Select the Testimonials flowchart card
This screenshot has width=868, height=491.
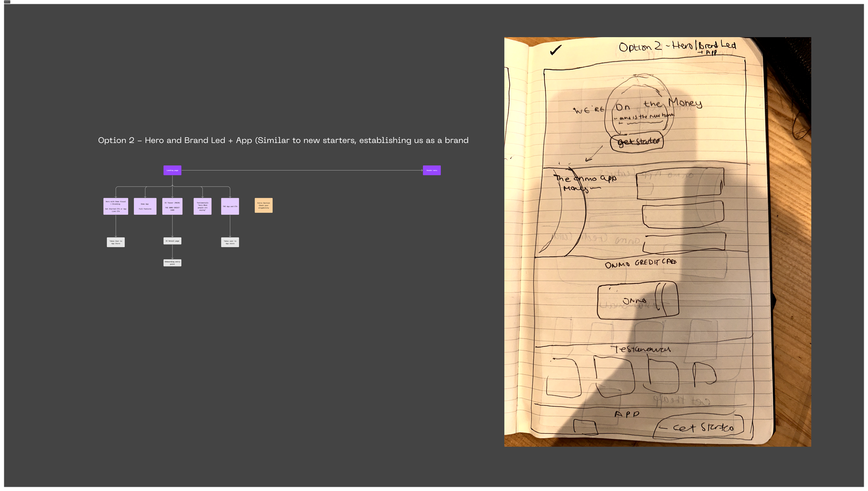pos(202,206)
